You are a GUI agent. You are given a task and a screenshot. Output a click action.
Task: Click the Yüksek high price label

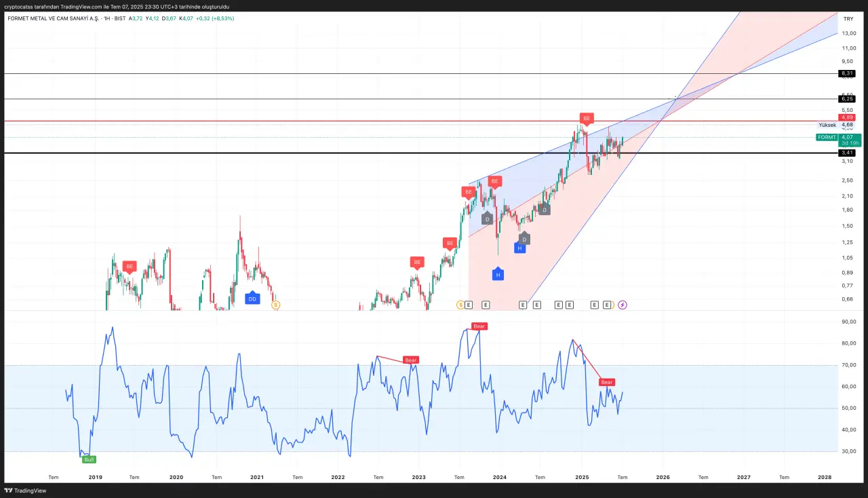(827, 125)
